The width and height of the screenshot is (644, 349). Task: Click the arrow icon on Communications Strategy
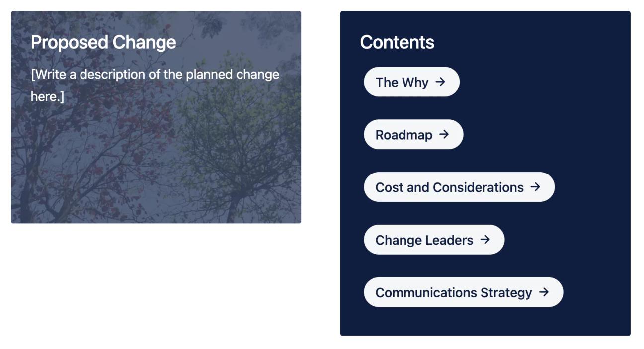[x=544, y=292]
